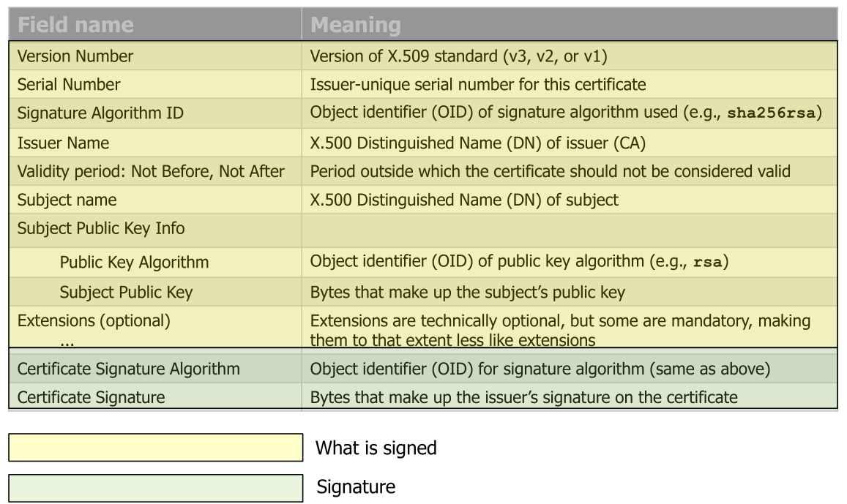Click the 'Version of X.509 standard' meaning cell
847x504 pixels.
click(457, 56)
